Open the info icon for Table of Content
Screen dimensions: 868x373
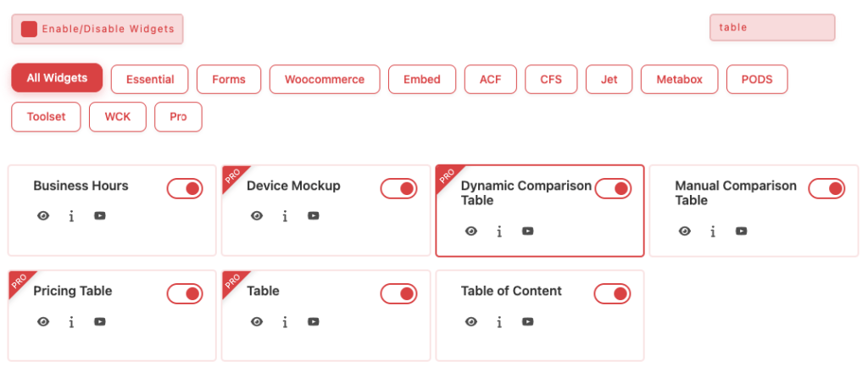coord(499,321)
